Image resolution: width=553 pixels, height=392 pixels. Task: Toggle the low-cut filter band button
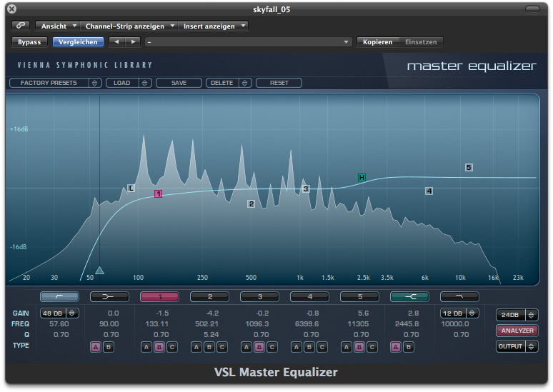(59, 297)
